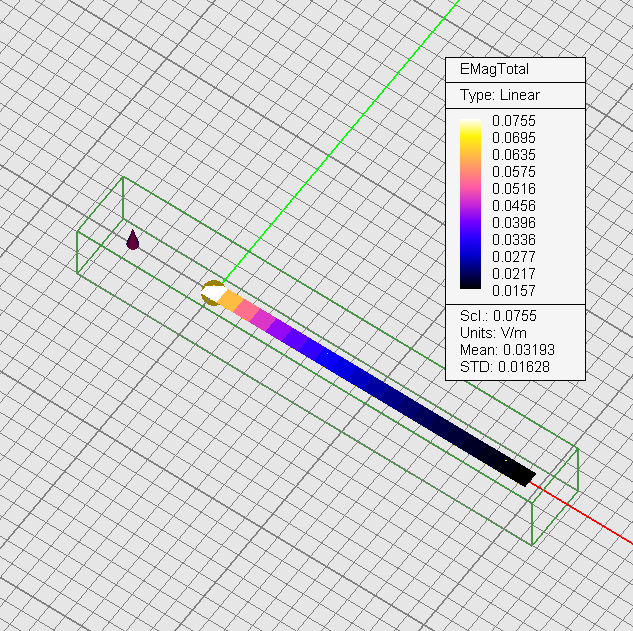Select the Mean: 0.03193 statistic
The height and width of the screenshot is (631, 633).
point(507,350)
